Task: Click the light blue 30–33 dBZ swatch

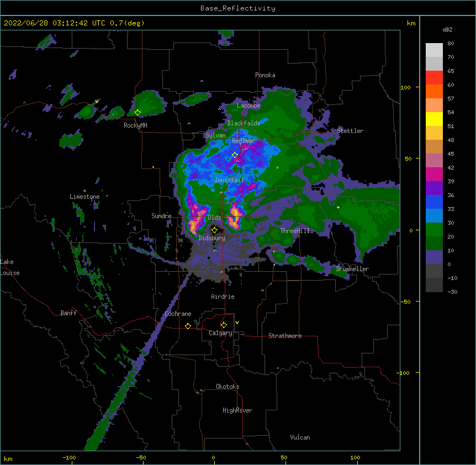Action: pos(434,216)
